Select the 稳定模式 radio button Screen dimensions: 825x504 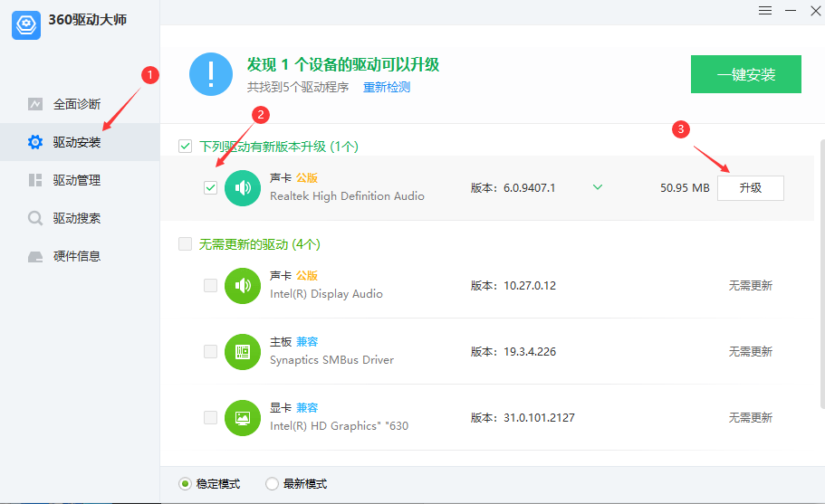[185, 484]
